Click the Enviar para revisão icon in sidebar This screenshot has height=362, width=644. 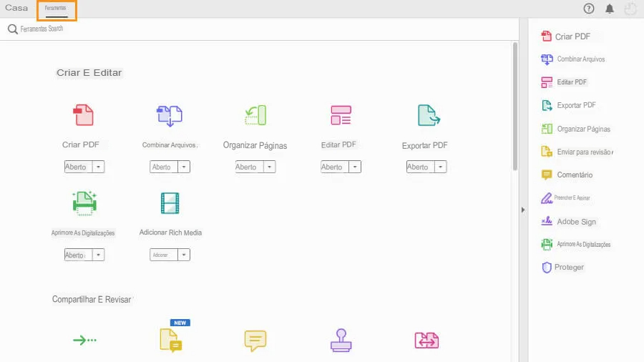[x=547, y=152]
